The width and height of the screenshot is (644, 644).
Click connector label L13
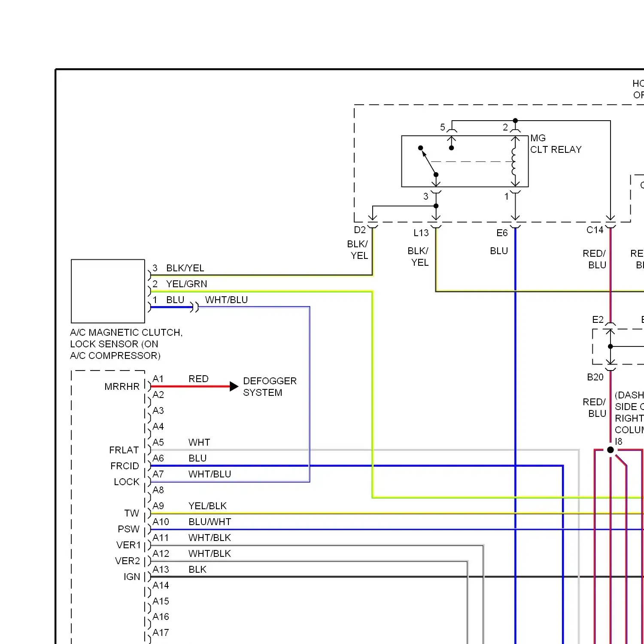pyautogui.click(x=421, y=233)
